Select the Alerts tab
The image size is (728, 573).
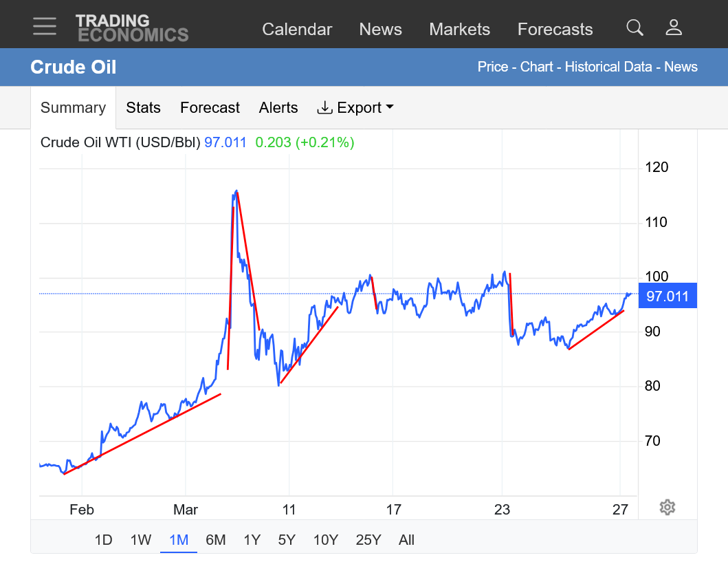278,108
